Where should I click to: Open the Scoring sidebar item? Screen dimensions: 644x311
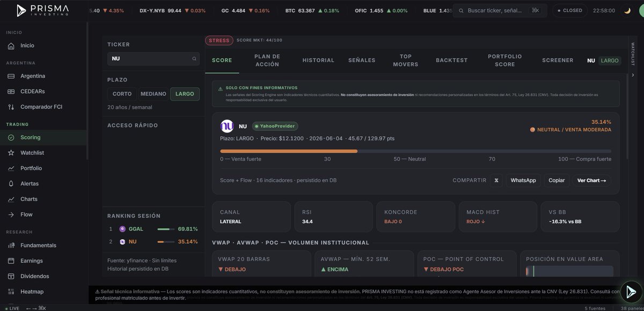tap(43, 137)
